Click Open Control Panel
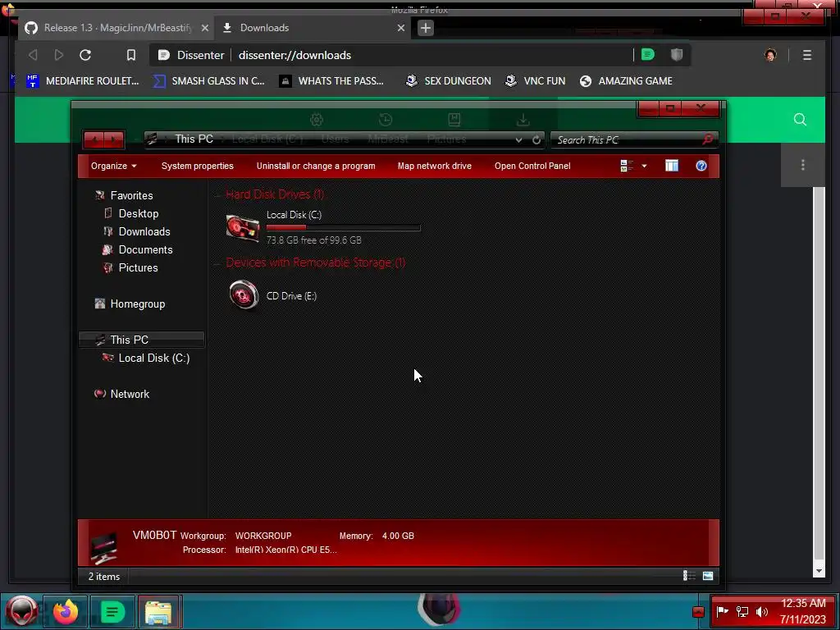Image resolution: width=840 pixels, height=630 pixels. click(x=532, y=166)
